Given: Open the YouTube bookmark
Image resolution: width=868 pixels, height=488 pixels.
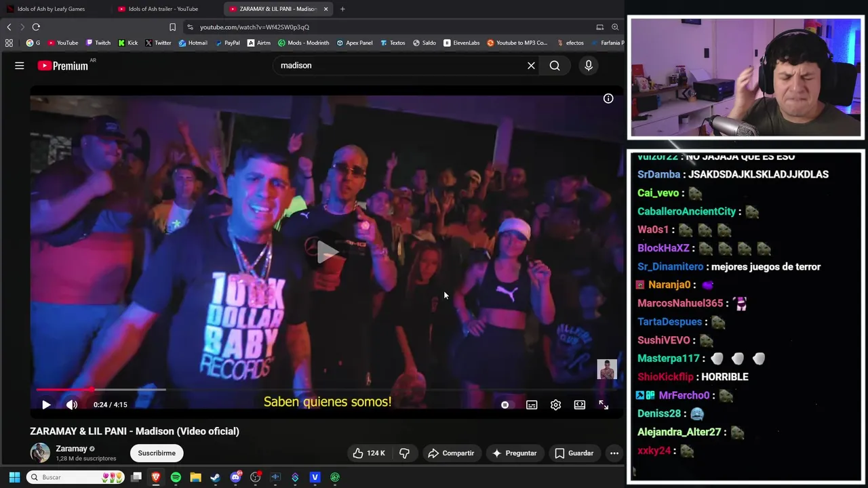Looking at the screenshot, I should coord(62,43).
